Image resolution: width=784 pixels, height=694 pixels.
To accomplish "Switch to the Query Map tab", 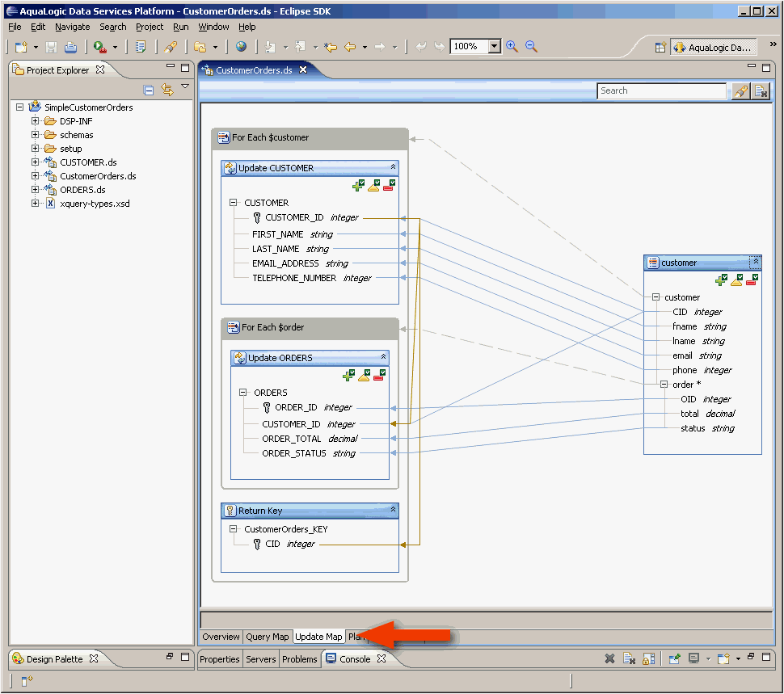I will (268, 637).
